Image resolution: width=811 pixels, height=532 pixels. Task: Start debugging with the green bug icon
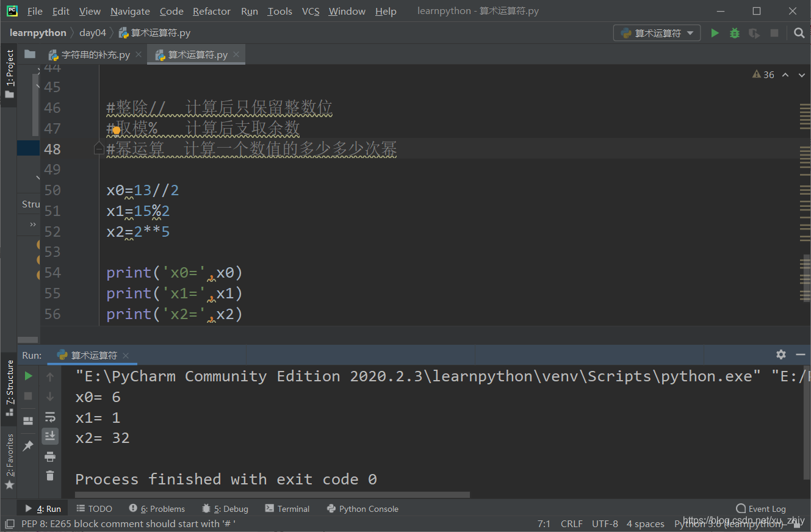735,33
